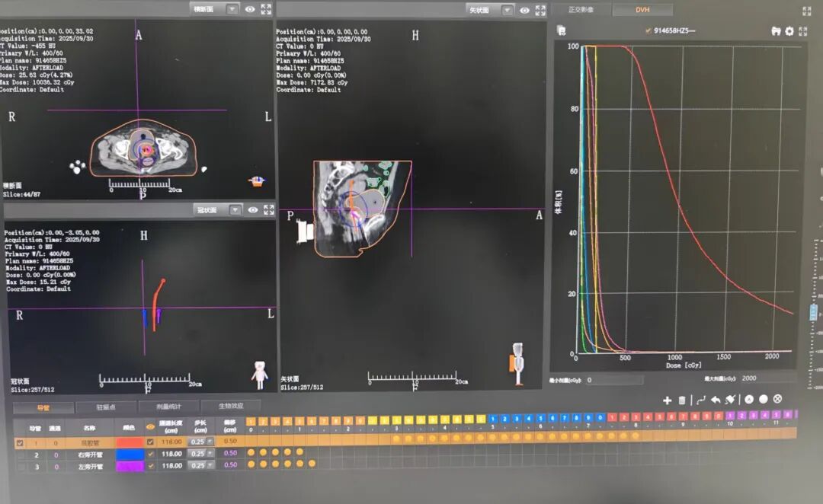Open the 矢状面 view dropdown
The height and width of the screenshot is (504, 823).
[507, 10]
